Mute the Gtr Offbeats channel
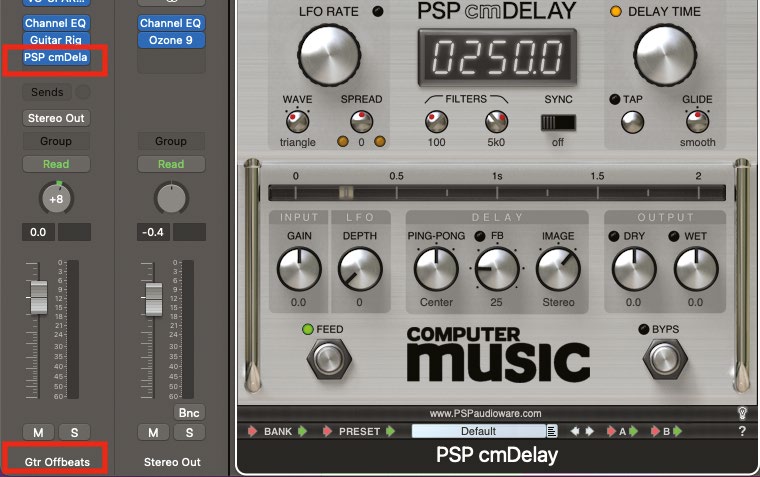 [38, 432]
